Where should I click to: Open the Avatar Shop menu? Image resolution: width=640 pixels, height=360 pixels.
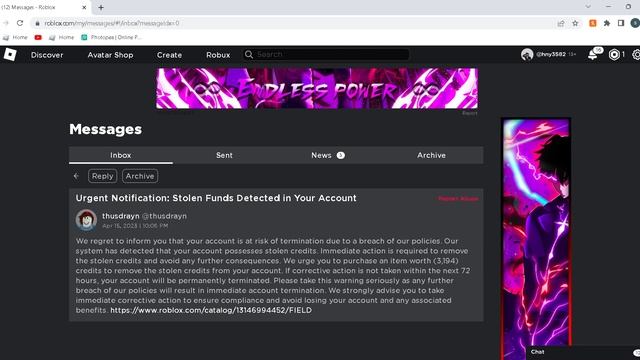110,55
